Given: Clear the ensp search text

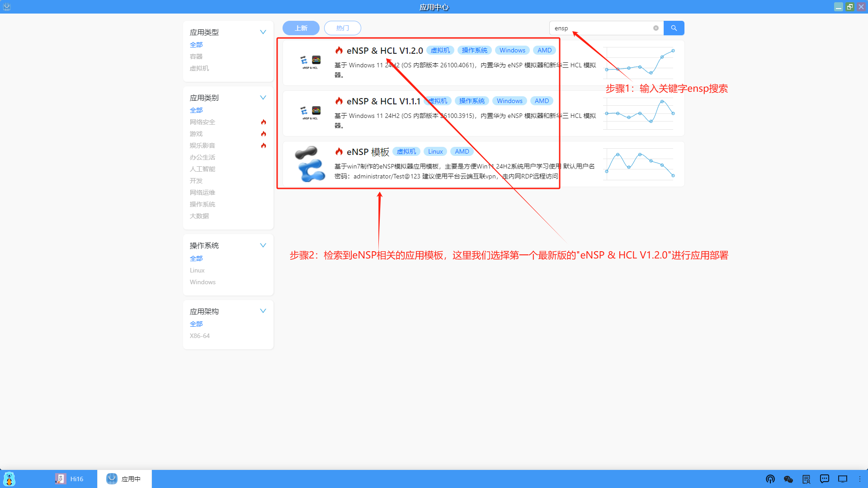Looking at the screenshot, I should [656, 28].
